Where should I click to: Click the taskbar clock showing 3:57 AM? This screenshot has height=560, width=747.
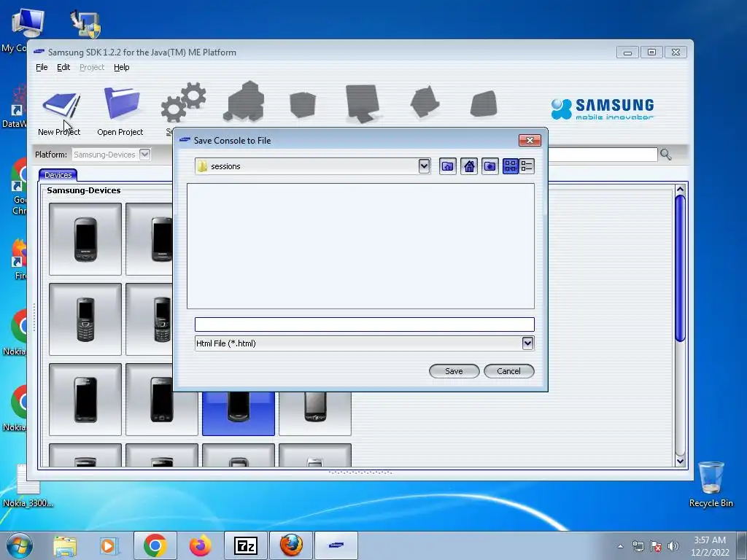click(710, 545)
